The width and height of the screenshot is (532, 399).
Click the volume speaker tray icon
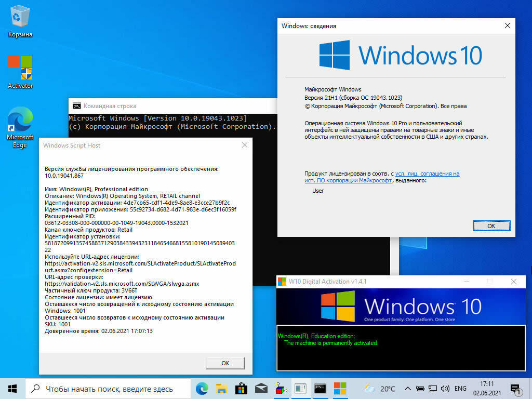pos(445,389)
